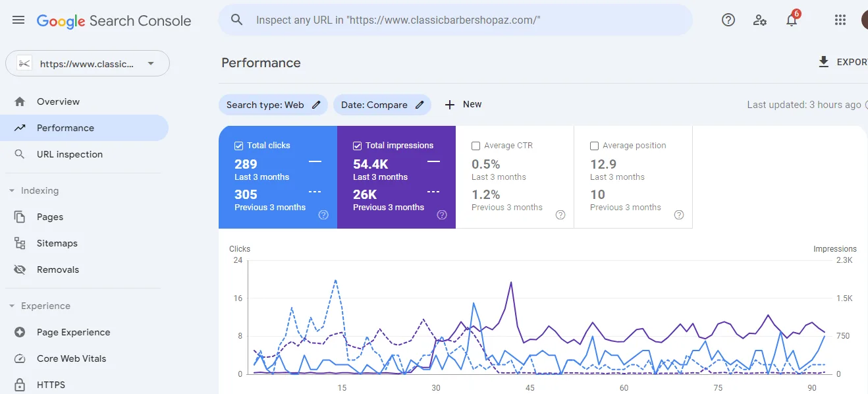The image size is (868, 394).
Task: Select Performance in sidebar
Action: 84,128
